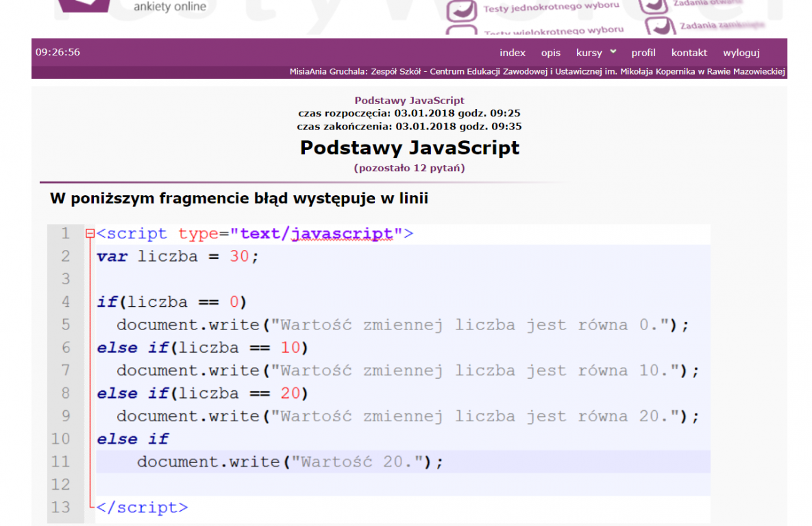Click the question text about błąd w linii
The image size is (812, 526).
[239, 199]
